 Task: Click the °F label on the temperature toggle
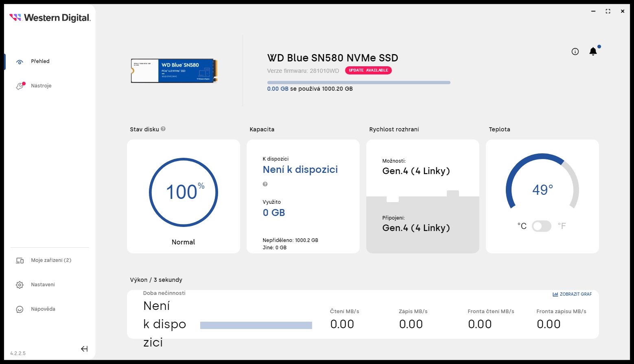coord(562,226)
